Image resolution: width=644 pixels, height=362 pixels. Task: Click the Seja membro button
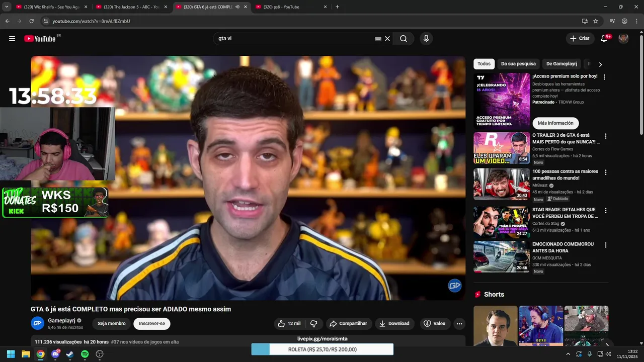(x=112, y=324)
